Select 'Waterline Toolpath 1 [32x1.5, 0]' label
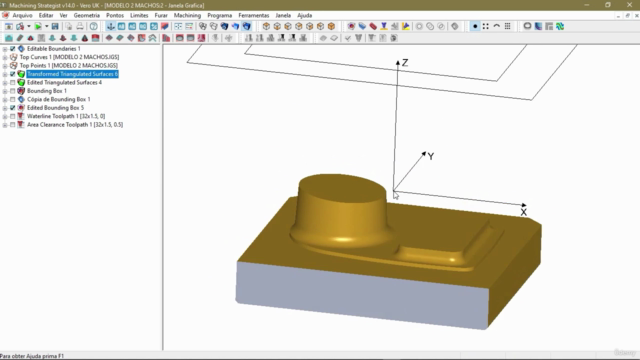 pos(66,116)
